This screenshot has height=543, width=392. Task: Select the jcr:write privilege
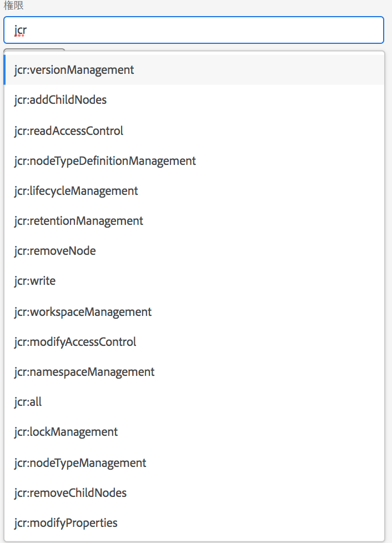click(x=35, y=281)
